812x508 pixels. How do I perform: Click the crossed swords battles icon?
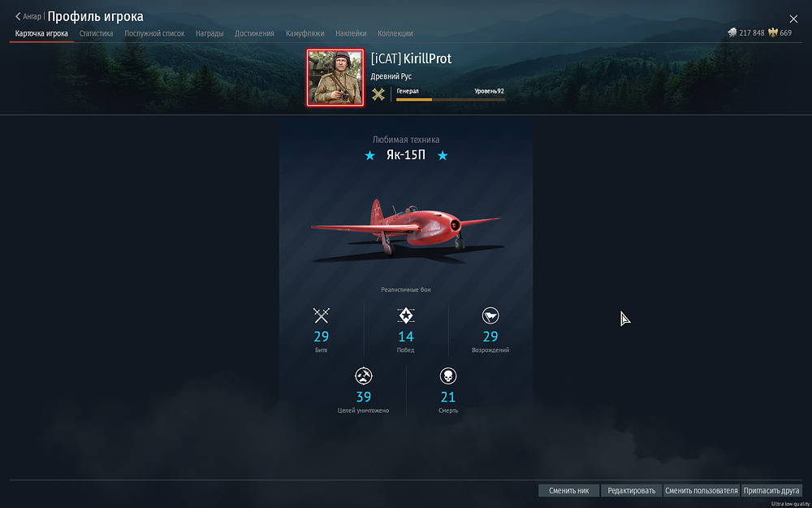tap(321, 315)
